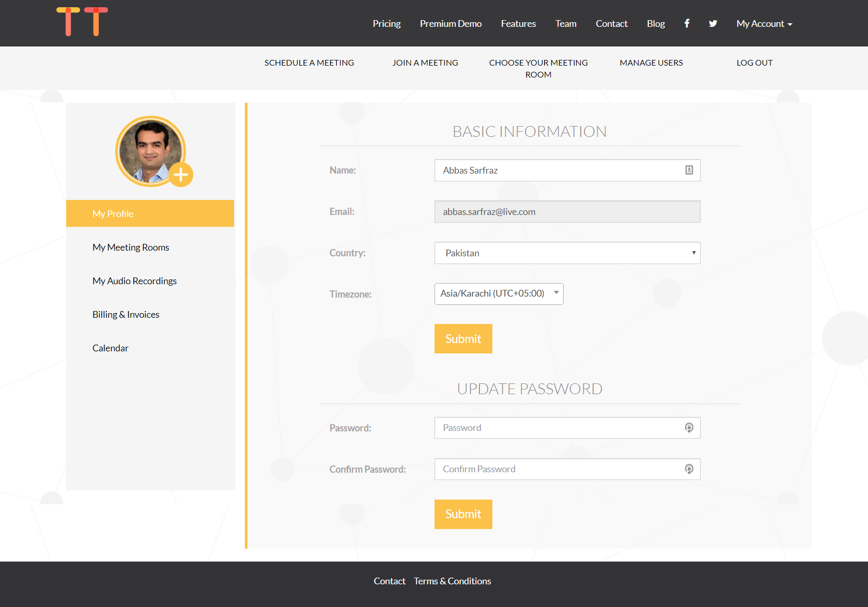Open Billing & Invoices in sidebar
This screenshot has width=868, height=607.
coord(126,315)
